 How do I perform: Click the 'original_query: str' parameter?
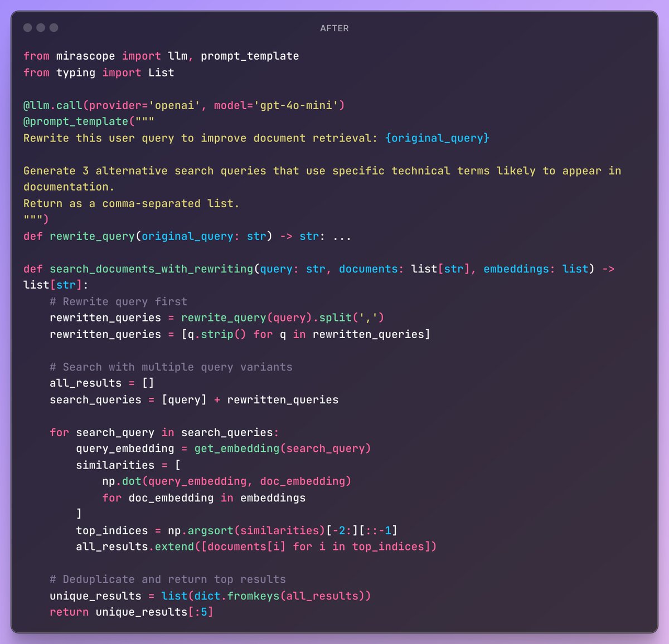coord(204,237)
